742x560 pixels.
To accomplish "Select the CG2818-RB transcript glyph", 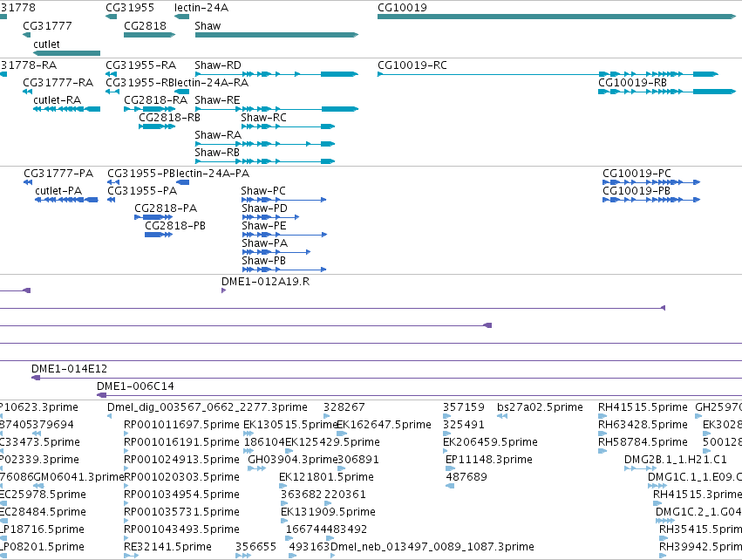I will point(157,126).
